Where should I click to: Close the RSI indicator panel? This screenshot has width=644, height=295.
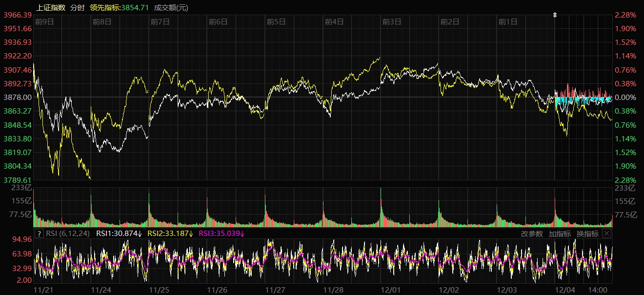(606, 234)
